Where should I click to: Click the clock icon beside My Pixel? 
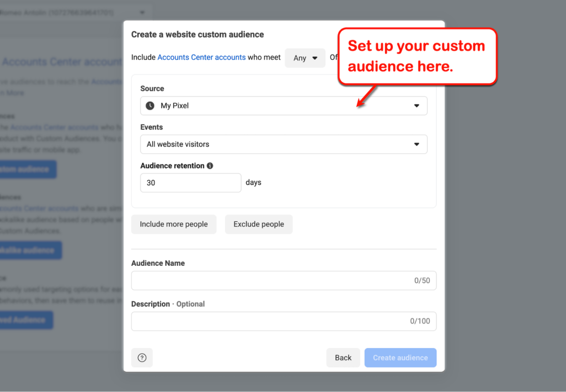(149, 106)
